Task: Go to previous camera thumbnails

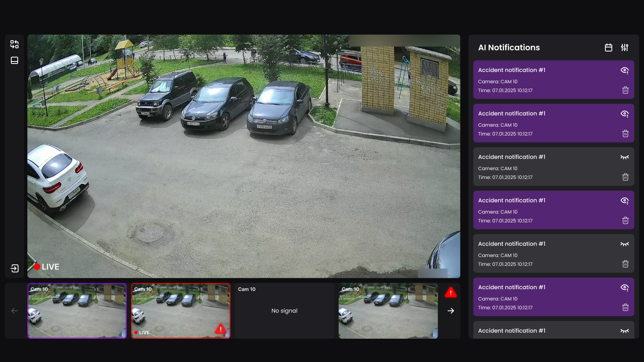Action: click(14, 311)
